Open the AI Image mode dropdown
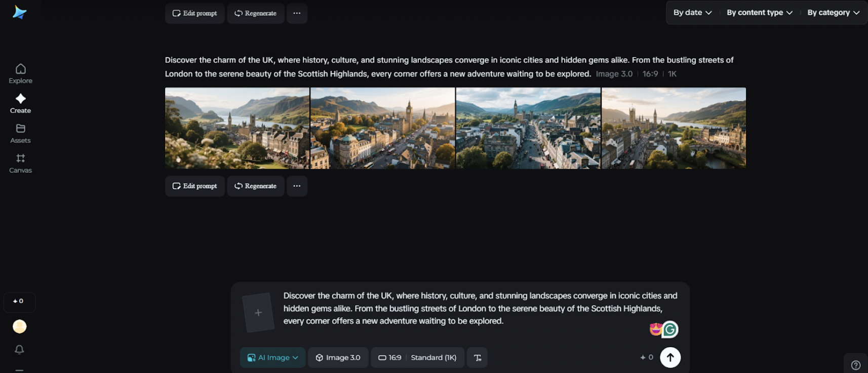The width and height of the screenshot is (868, 373). (272, 358)
